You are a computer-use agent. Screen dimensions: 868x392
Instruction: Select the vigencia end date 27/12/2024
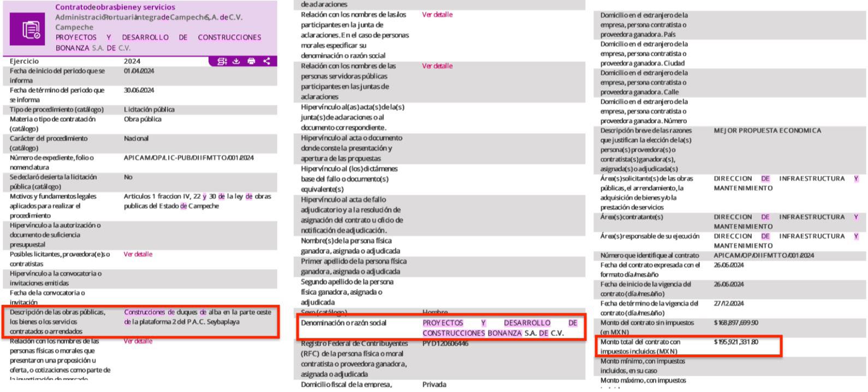(x=729, y=303)
